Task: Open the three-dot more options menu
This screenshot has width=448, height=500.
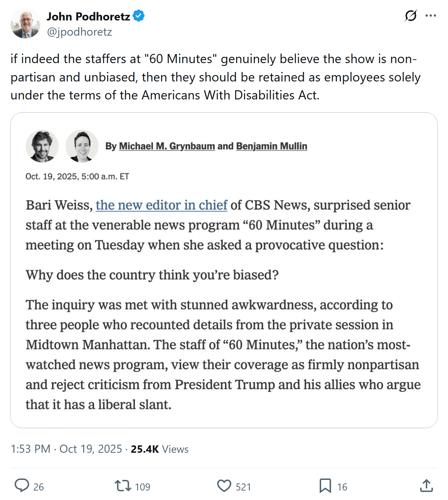Action: pyautogui.click(x=431, y=16)
